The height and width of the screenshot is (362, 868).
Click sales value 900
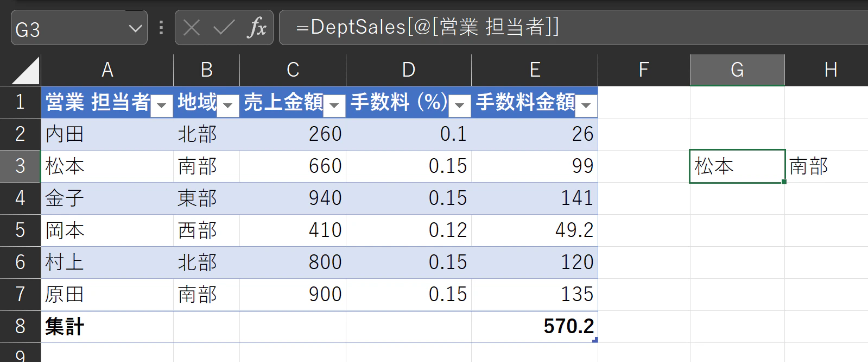pyautogui.click(x=293, y=295)
